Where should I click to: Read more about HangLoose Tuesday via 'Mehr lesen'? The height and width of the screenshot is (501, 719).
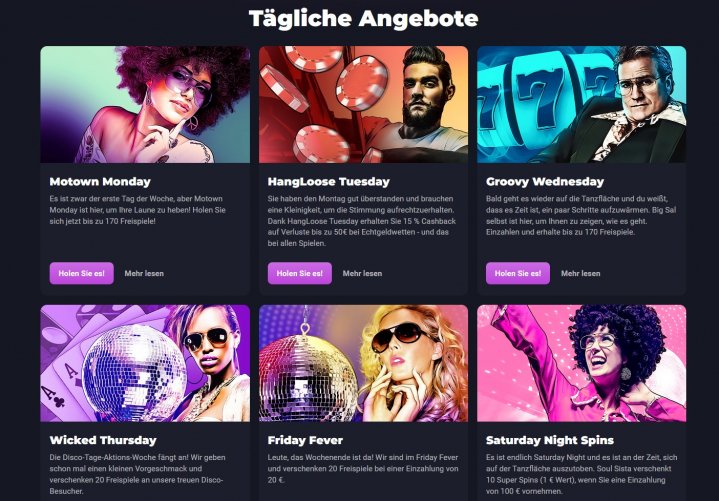[x=362, y=273]
